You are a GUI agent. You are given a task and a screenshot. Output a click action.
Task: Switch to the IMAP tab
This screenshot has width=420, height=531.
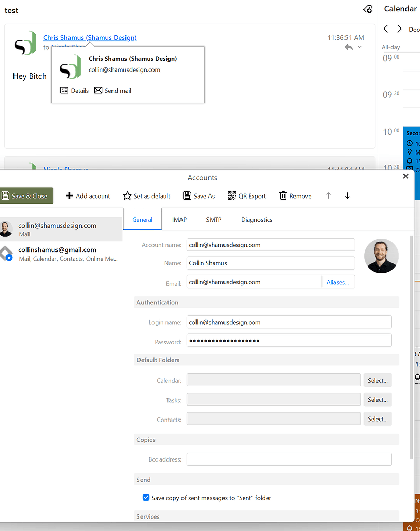click(x=179, y=219)
